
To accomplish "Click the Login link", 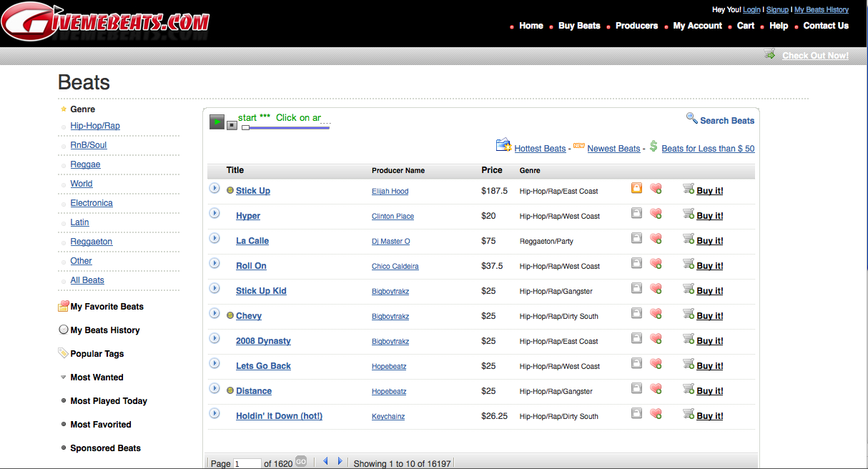I will pyautogui.click(x=751, y=9).
